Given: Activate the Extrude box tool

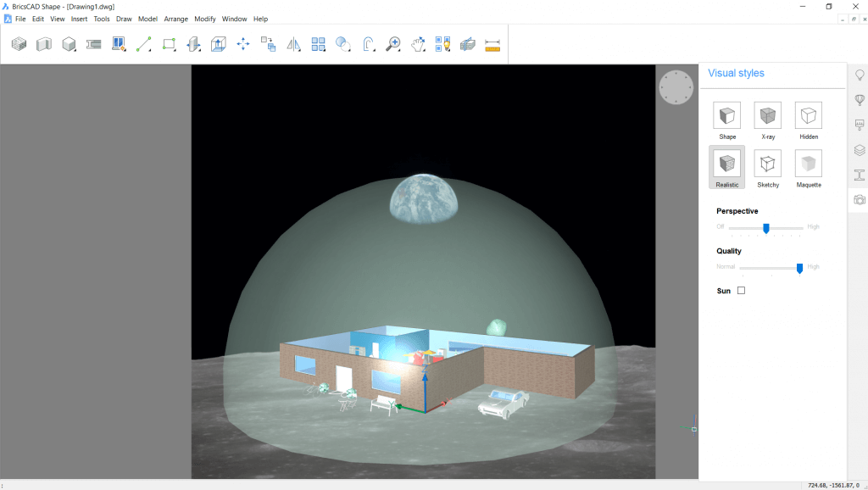Looking at the screenshot, I should (x=219, y=44).
